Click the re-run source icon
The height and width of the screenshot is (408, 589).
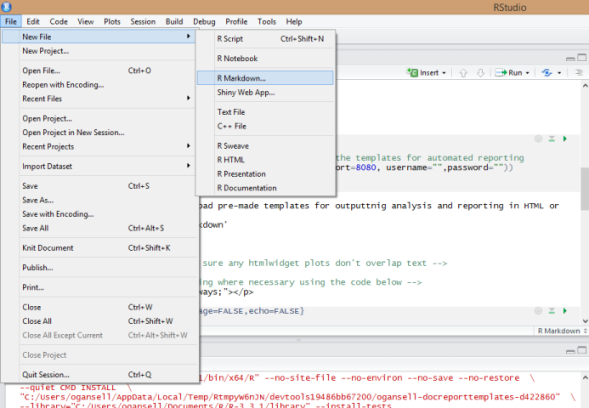coord(547,73)
